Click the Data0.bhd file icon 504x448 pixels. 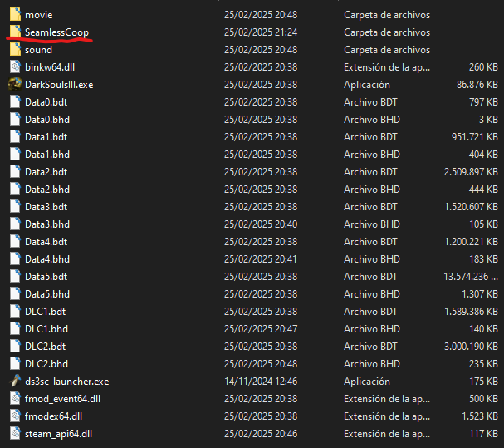tap(15, 120)
